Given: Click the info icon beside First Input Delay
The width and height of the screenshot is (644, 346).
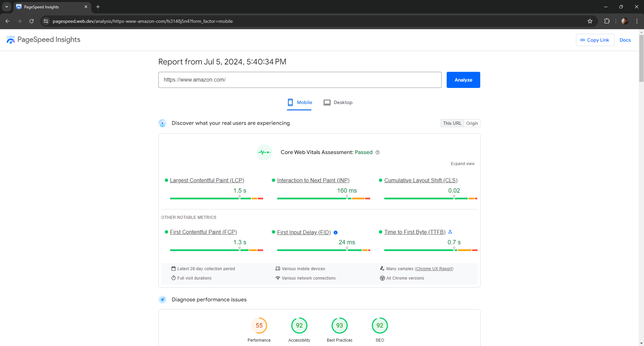Looking at the screenshot, I should tap(336, 233).
